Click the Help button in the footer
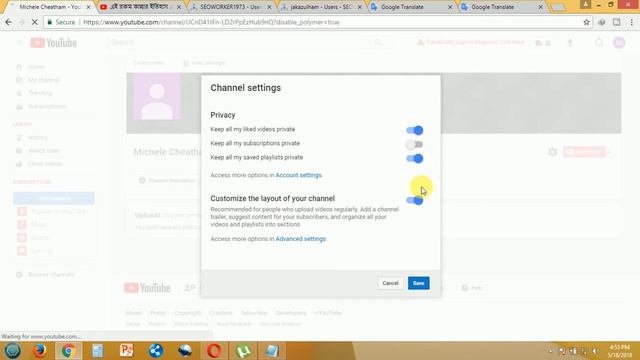 [472, 288]
